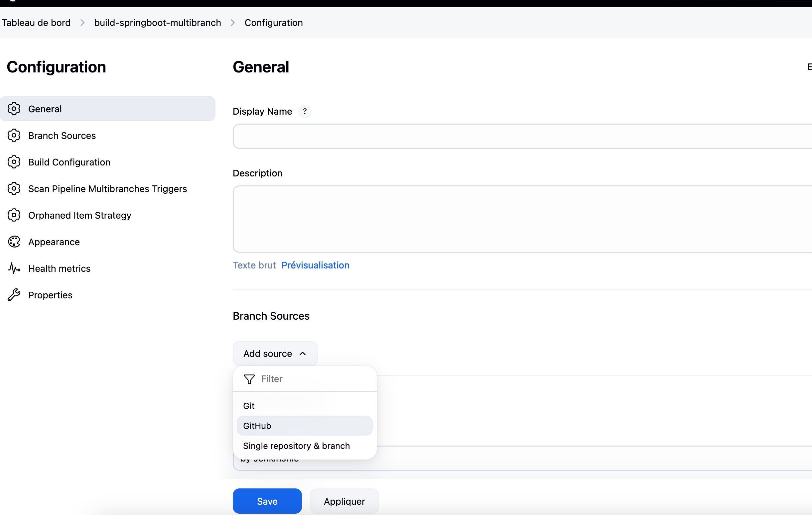Choose GitHub as branch source
Image resolution: width=812 pixels, height=515 pixels.
point(257,426)
